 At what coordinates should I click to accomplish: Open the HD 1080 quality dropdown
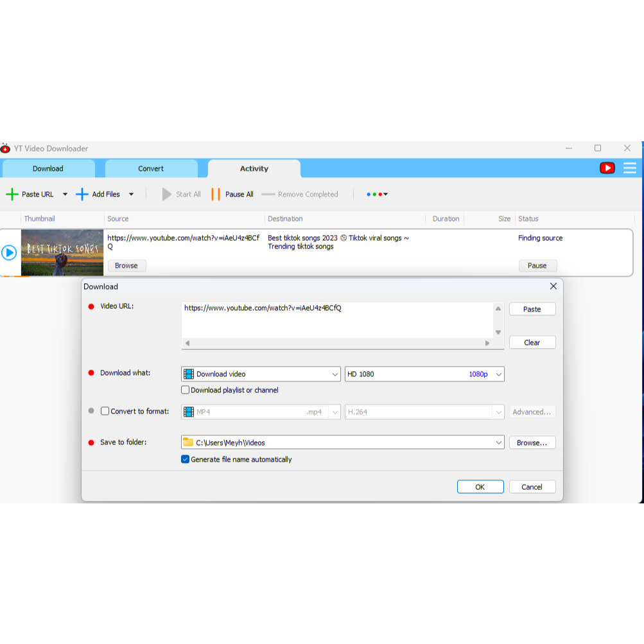(498, 374)
